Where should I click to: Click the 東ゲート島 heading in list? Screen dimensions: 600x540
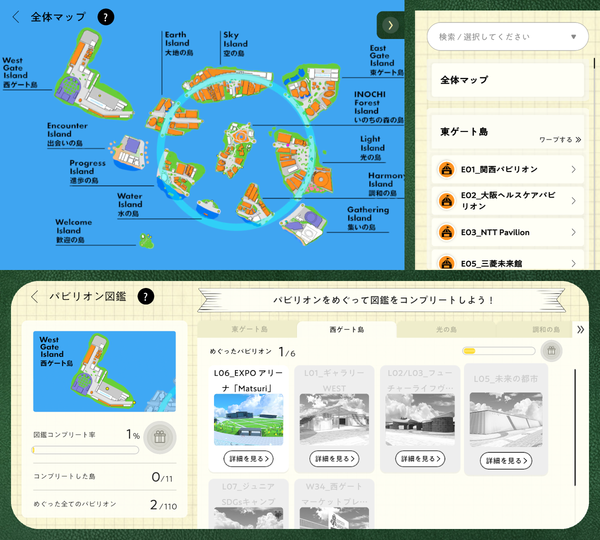point(464,132)
